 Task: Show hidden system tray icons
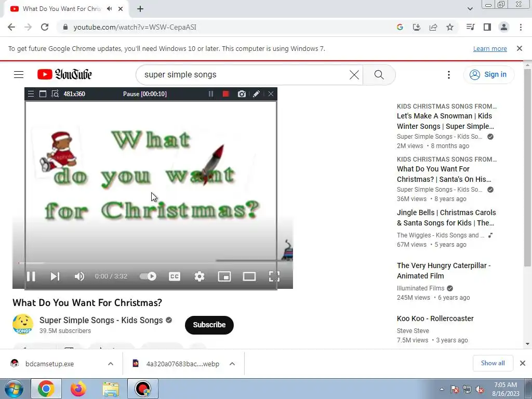pos(442,390)
